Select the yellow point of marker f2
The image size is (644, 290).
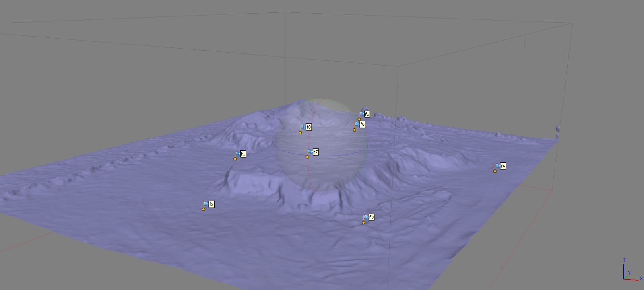(x=204, y=209)
